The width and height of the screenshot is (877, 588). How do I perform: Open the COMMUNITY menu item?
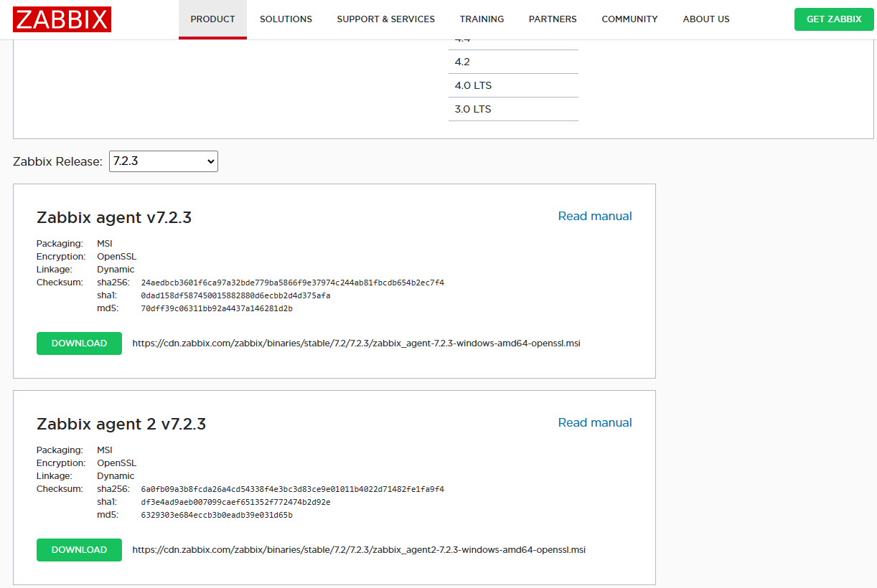tap(629, 19)
